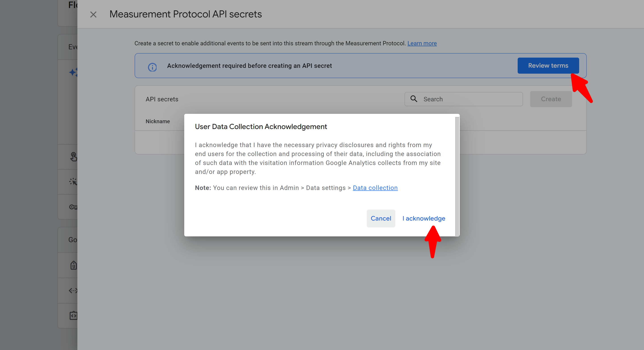Image resolution: width=644 pixels, height=350 pixels.
Task: Click the info icon in acknowledgement banner
Action: click(152, 67)
